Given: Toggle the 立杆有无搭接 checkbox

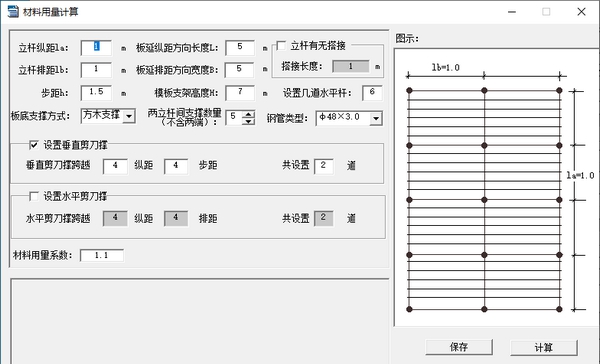Looking at the screenshot, I should tap(281, 46).
